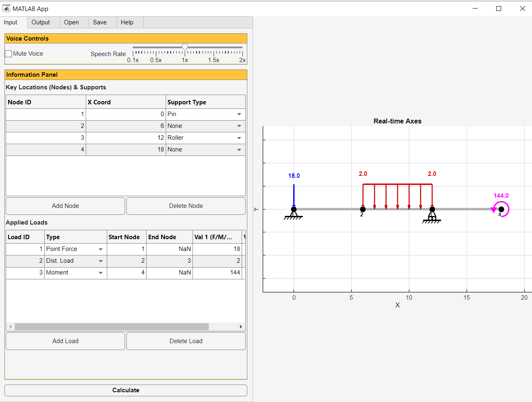This screenshot has height=402, width=532.
Task: Open Support Type dropdown for node 4
Action: (239, 149)
